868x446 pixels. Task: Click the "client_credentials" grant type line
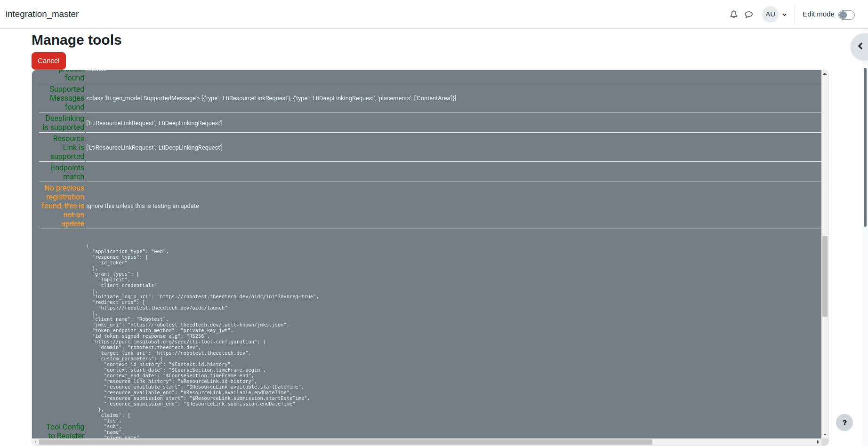point(128,286)
